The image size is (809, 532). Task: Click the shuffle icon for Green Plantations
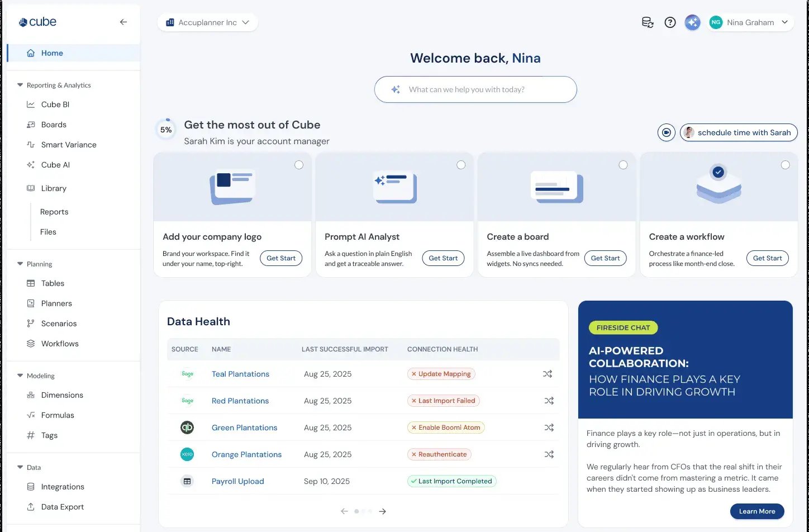(x=549, y=427)
